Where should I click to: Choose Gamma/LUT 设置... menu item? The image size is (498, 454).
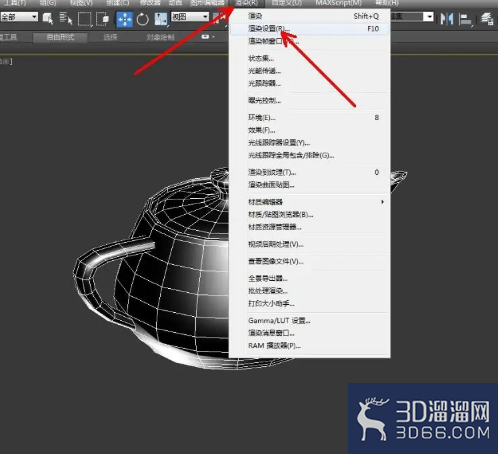coord(310,321)
